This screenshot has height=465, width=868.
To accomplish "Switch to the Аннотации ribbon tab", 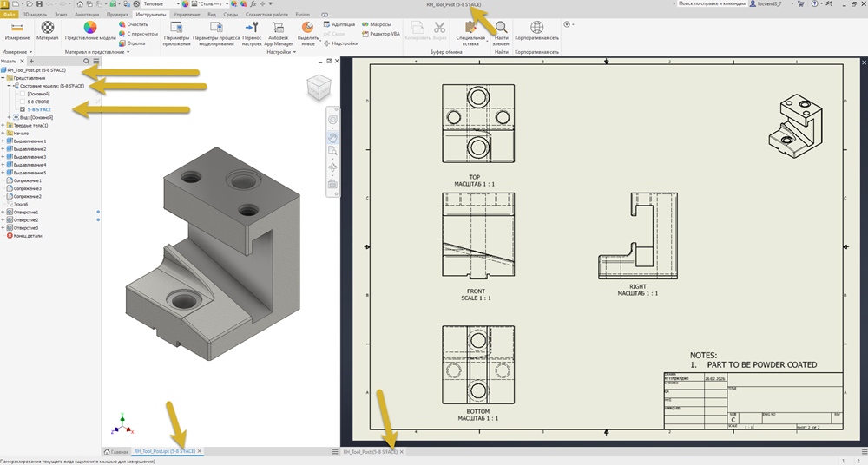I will (87, 15).
